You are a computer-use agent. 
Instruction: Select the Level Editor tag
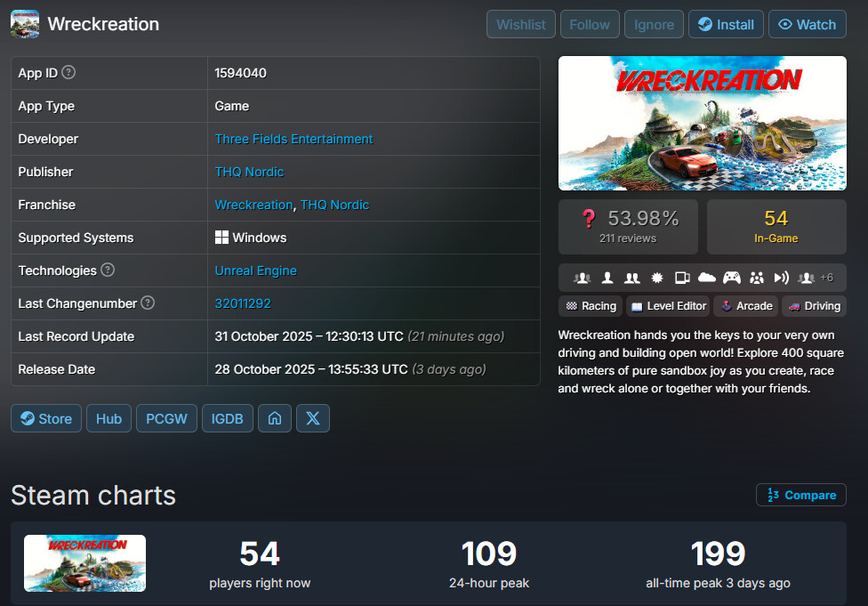(668, 306)
